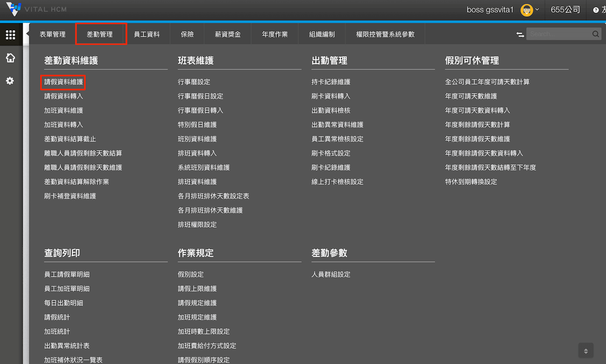This screenshot has width=606, height=364.
Task: Click the user avatar icon
Action: pos(526,10)
